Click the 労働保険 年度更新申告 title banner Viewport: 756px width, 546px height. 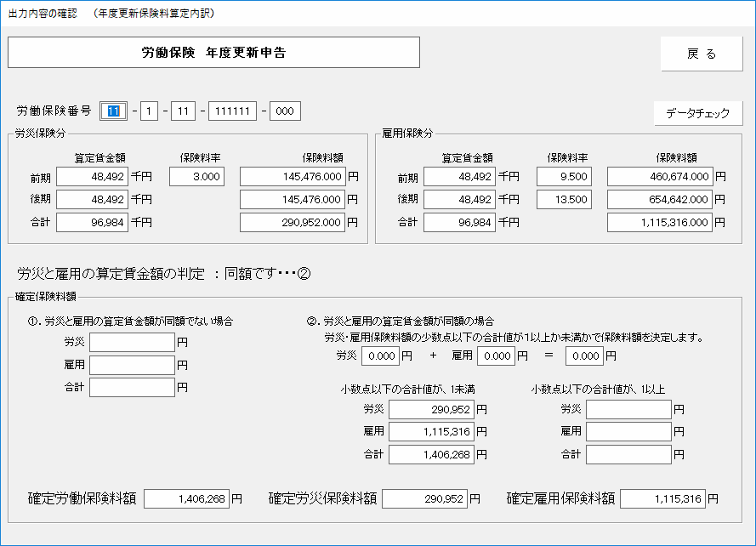(x=213, y=53)
